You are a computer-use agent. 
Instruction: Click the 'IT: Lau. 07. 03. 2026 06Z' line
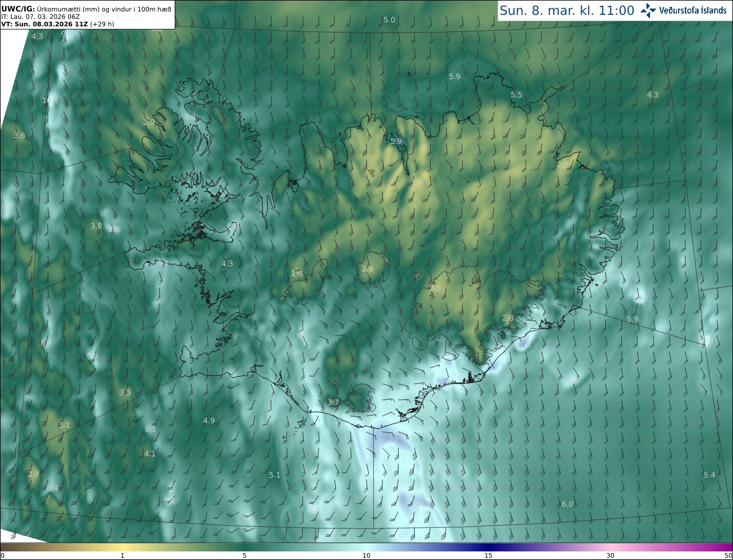(41, 17)
